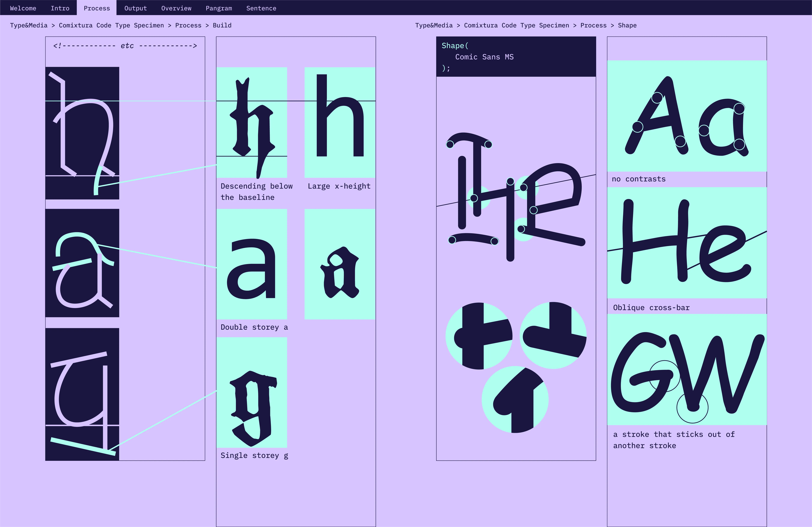Viewport: 812px width, 527px height.
Task: Click 'a stroke that sticks out' caption
Action: tap(674, 440)
